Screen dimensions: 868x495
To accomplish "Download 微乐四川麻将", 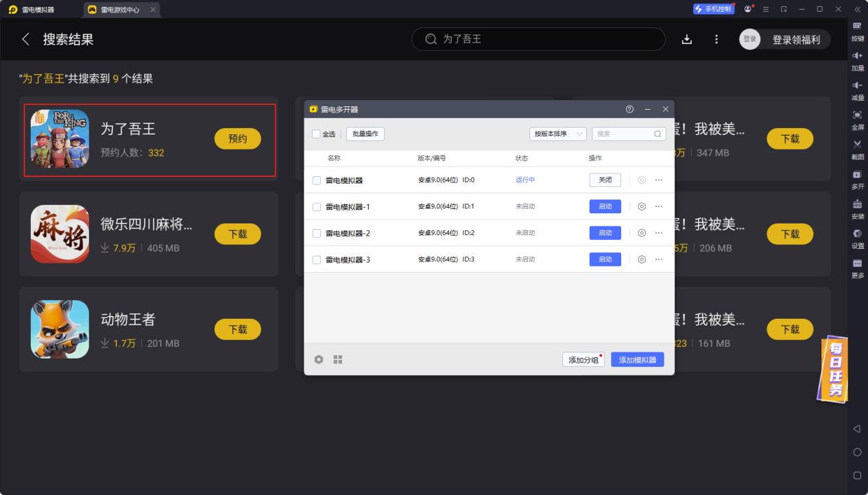I will [x=238, y=234].
